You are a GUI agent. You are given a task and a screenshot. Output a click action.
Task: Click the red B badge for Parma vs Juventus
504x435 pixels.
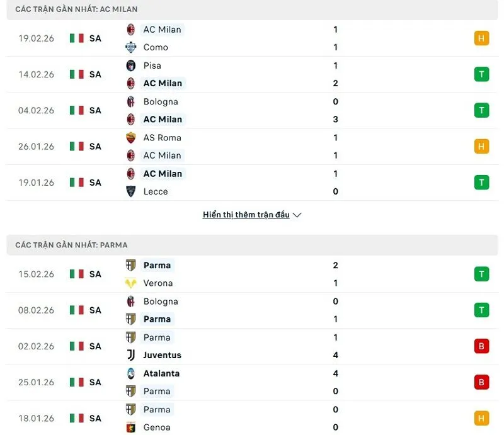(x=481, y=346)
